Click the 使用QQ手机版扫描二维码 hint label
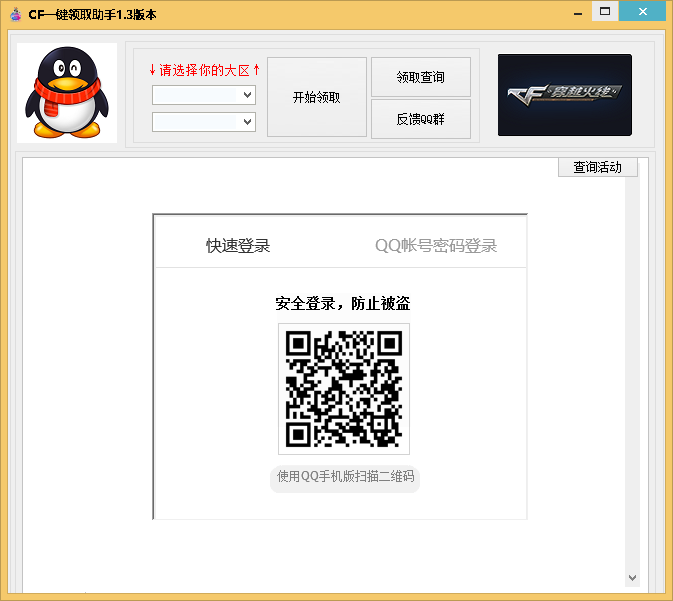This screenshot has height=601, width=673. 345,477
